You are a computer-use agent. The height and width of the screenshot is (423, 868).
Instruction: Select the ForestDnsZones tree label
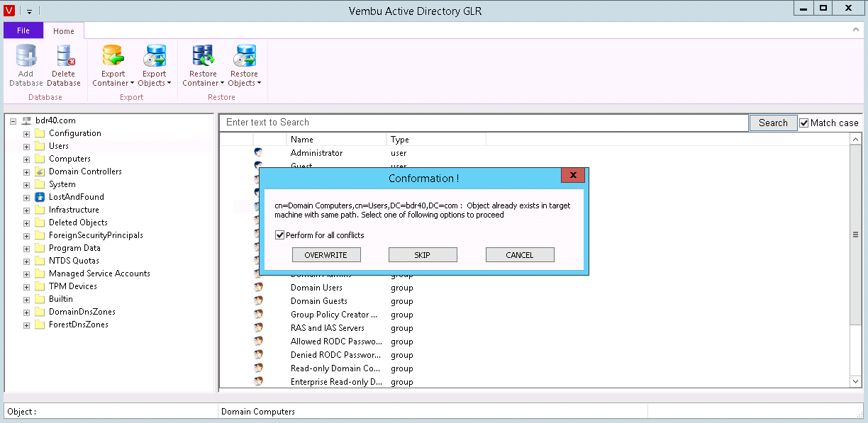(x=79, y=325)
